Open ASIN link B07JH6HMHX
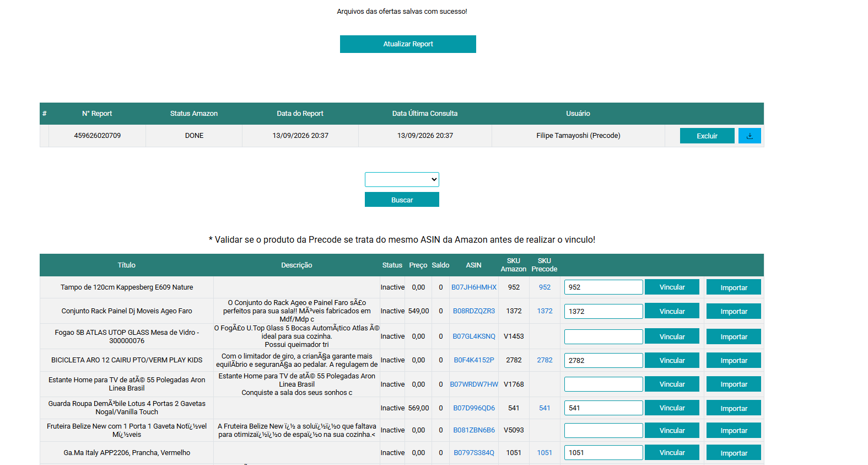Screen dimensions: 868x465 click(474, 287)
